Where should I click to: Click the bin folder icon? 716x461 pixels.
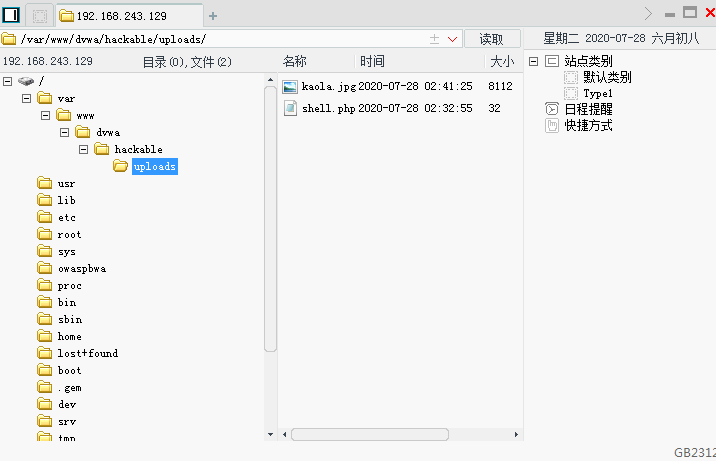pos(44,302)
